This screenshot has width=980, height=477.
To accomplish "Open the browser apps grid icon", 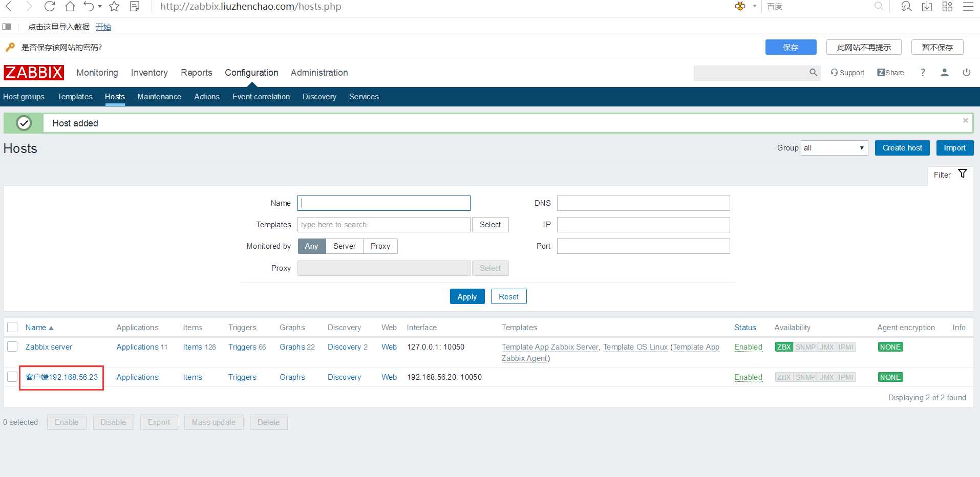I will click(x=947, y=6).
